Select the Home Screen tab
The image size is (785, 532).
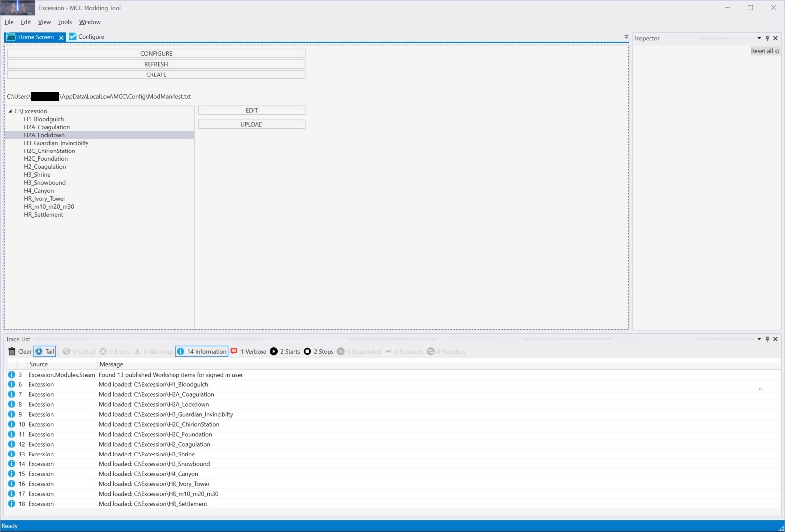pos(36,37)
